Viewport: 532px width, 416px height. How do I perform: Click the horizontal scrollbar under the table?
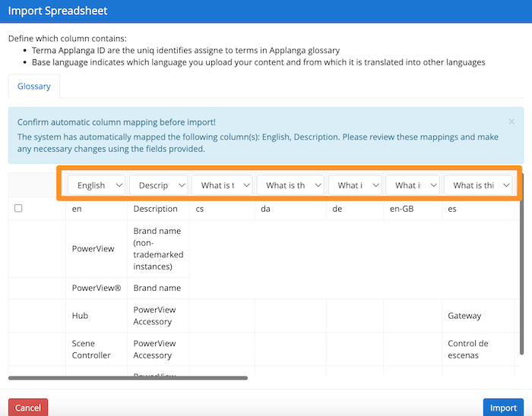128,377
